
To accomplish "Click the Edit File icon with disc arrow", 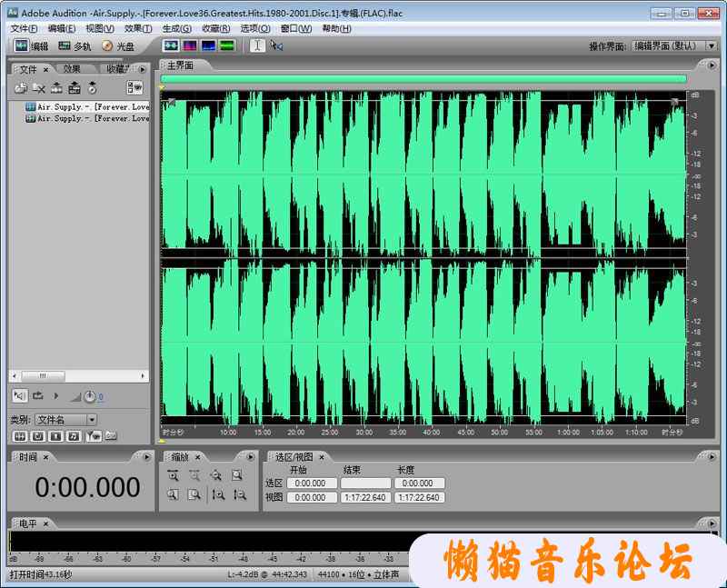I will tap(93, 87).
